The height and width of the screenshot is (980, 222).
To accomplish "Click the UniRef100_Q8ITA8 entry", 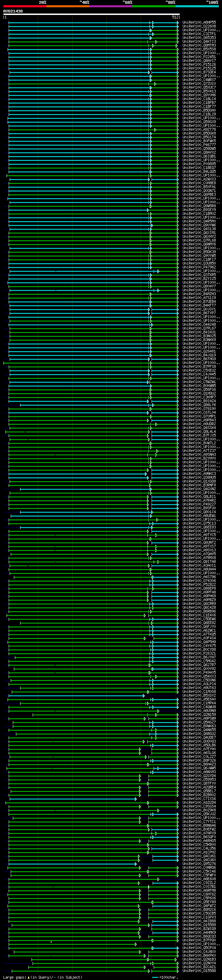I will click(x=199, y=561).
